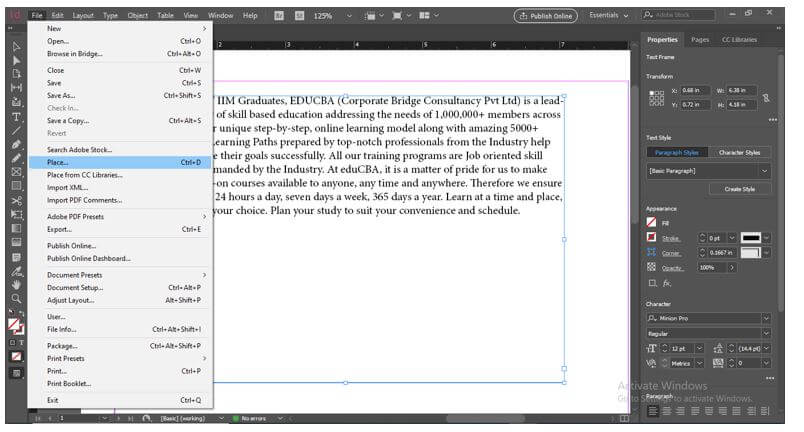Apply align left paragraph alignment
This screenshot has height=432, width=804.
point(653,411)
